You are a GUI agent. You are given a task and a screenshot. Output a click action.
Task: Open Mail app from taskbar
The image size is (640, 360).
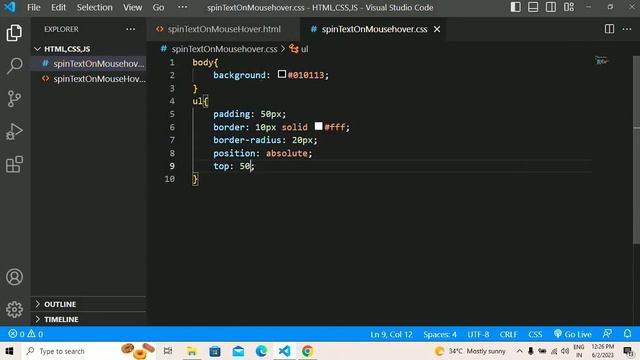(238, 351)
